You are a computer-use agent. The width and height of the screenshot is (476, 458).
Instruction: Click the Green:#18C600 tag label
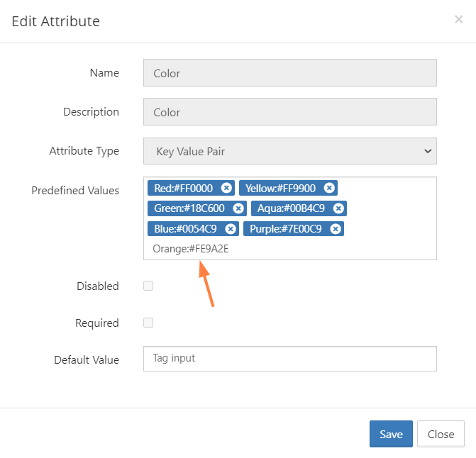pos(189,208)
